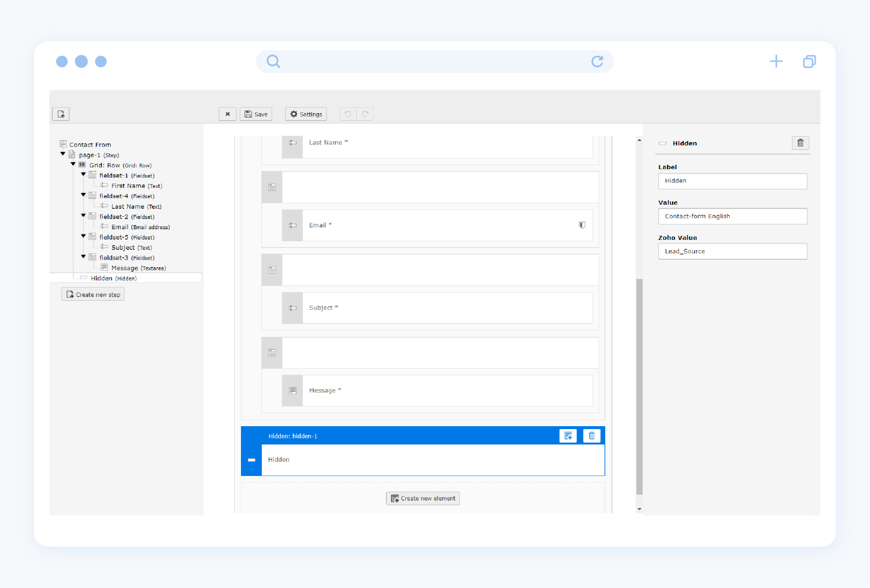
Task: Collapse fieldset-3 tree node
Action: coord(83,257)
